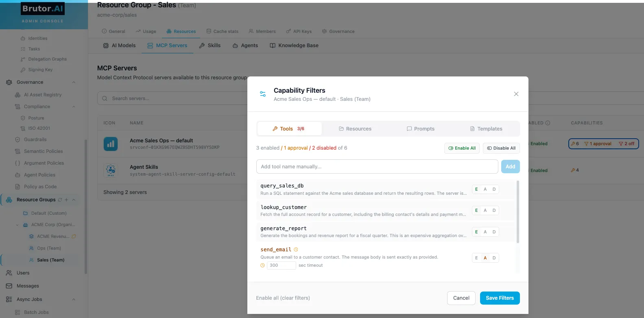Click the Governance scales icon in sidebar
This screenshot has width=644, height=318.
click(x=9, y=82)
